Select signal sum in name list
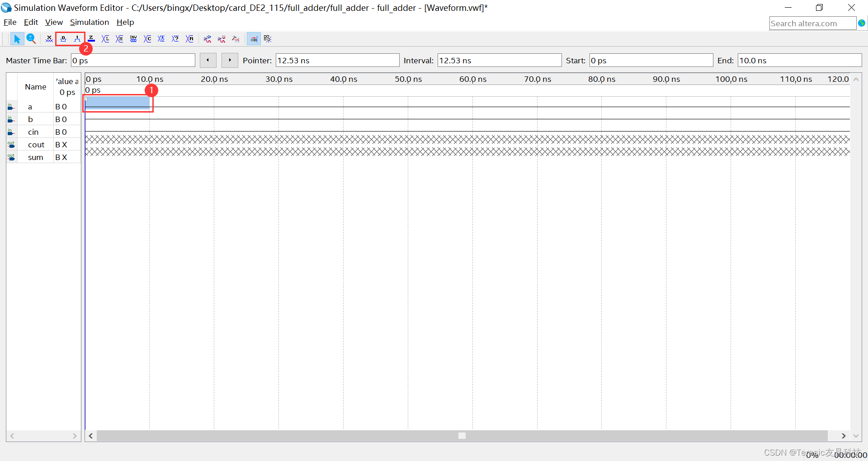Viewport: 868px width, 461px height. coord(36,157)
